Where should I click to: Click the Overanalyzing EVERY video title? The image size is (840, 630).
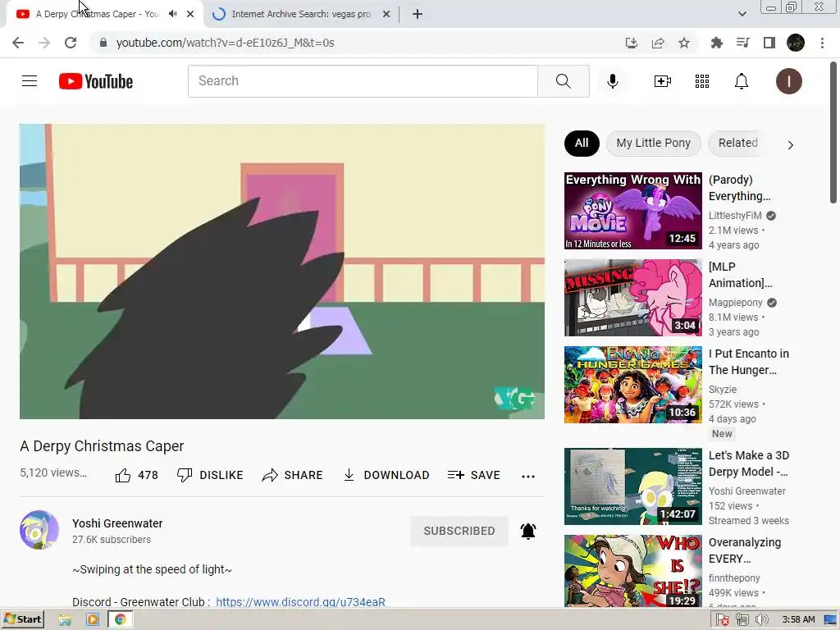tap(744, 550)
